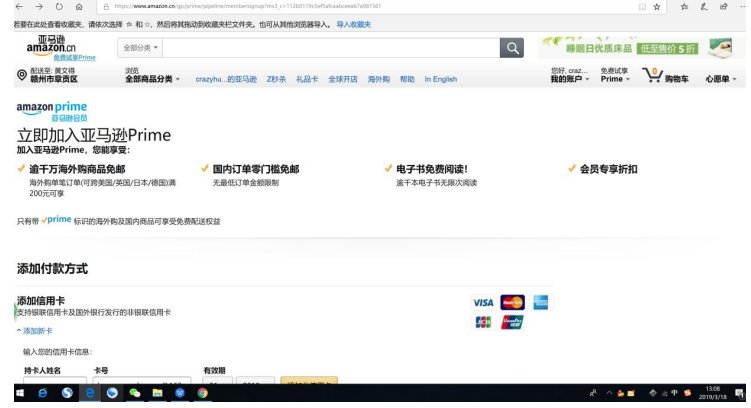Go back in the browser
751x408 pixels.
click(x=19, y=7)
